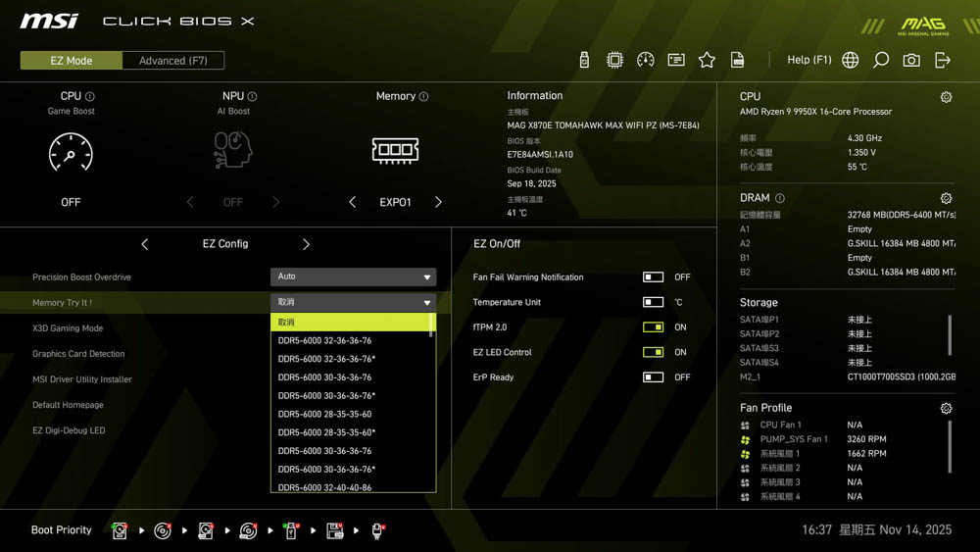Click the search magnifier icon
This screenshot has width=980, height=552.
(x=881, y=60)
